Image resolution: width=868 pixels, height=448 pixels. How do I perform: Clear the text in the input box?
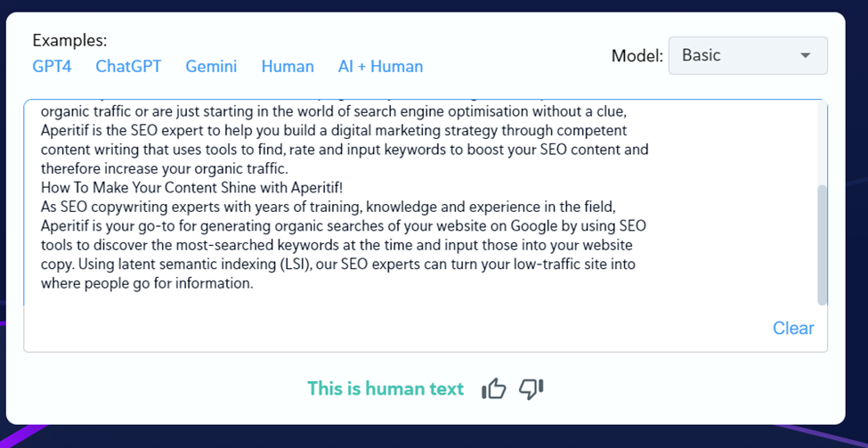[x=793, y=328]
